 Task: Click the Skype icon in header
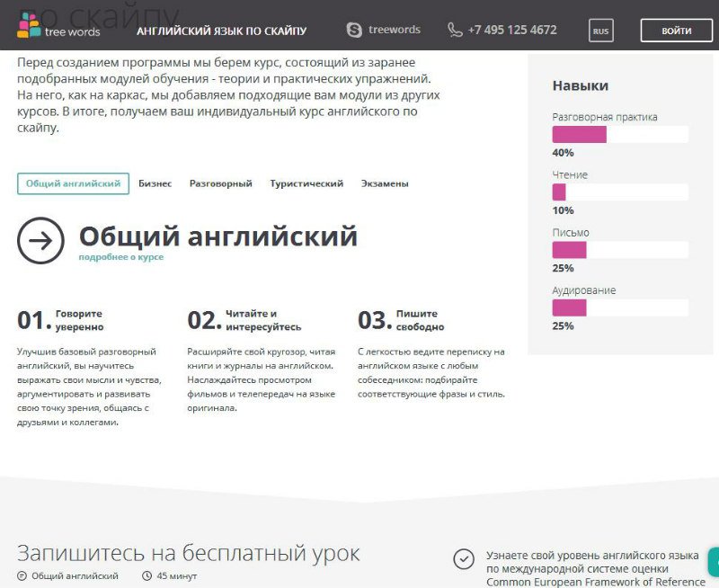(354, 31)
